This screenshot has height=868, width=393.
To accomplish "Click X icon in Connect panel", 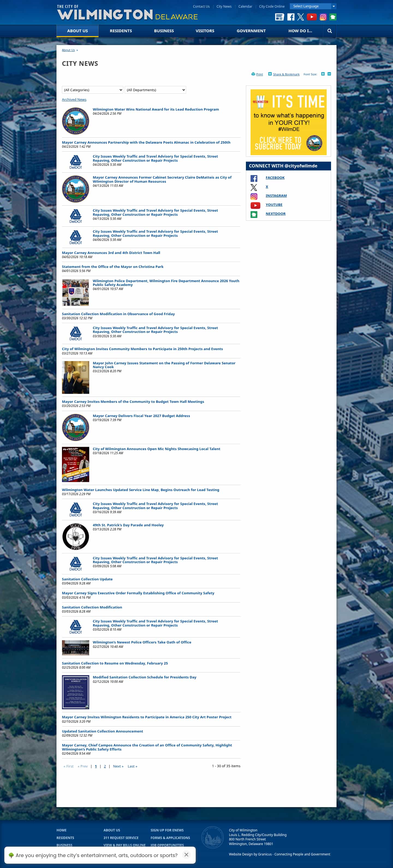I will (x=254, y=187).
